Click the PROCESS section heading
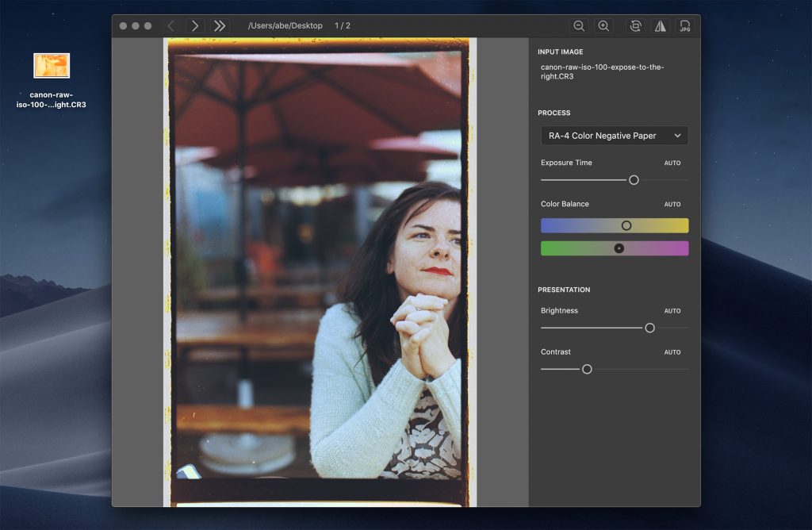 [554, 113]
